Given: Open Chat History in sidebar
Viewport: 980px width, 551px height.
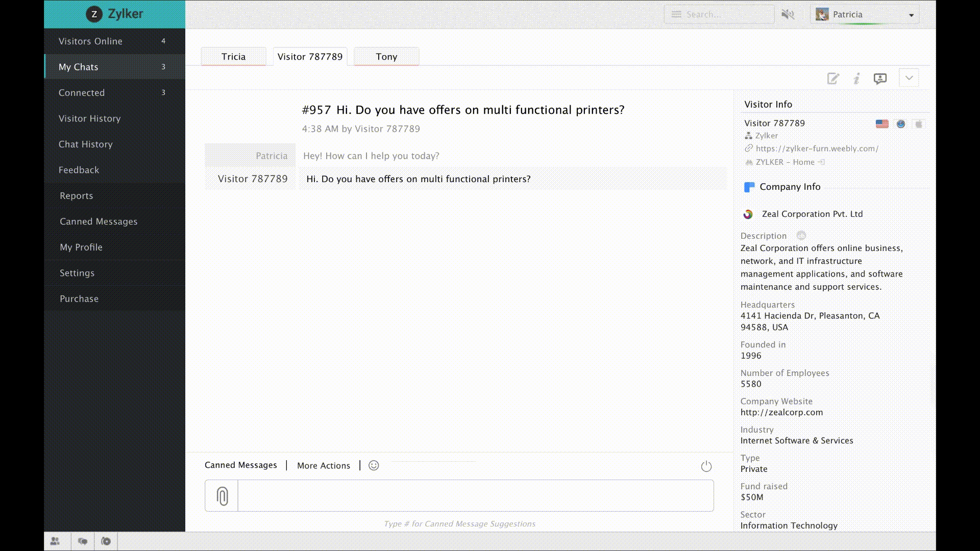Looking at the screenshot, I should tap(85, 144).
